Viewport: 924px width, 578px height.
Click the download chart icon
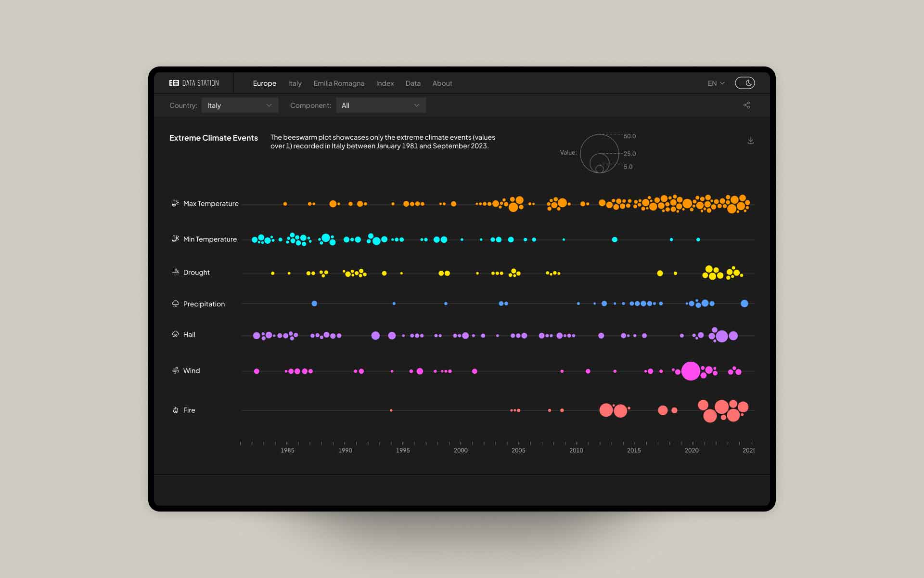click(750, 140)
